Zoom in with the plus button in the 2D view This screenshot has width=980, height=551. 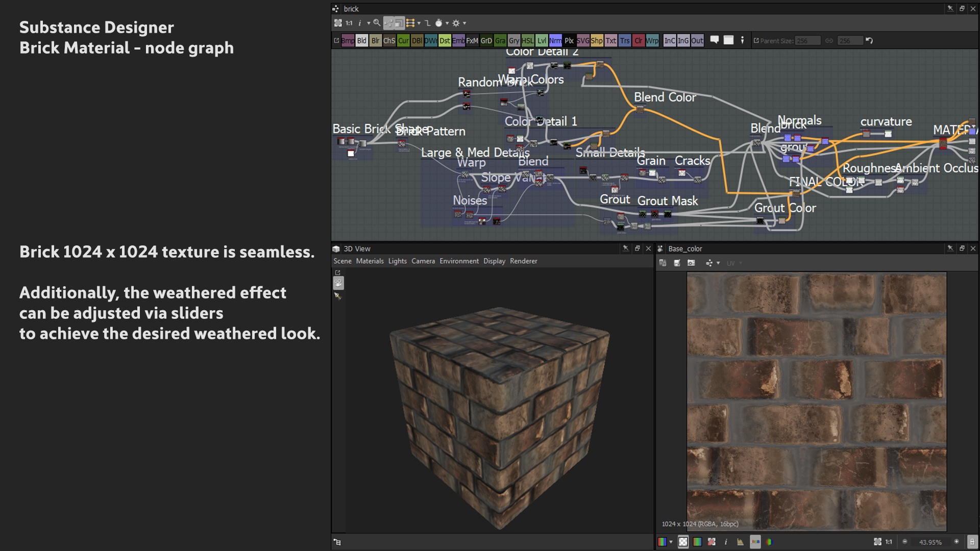coord(957,542)
